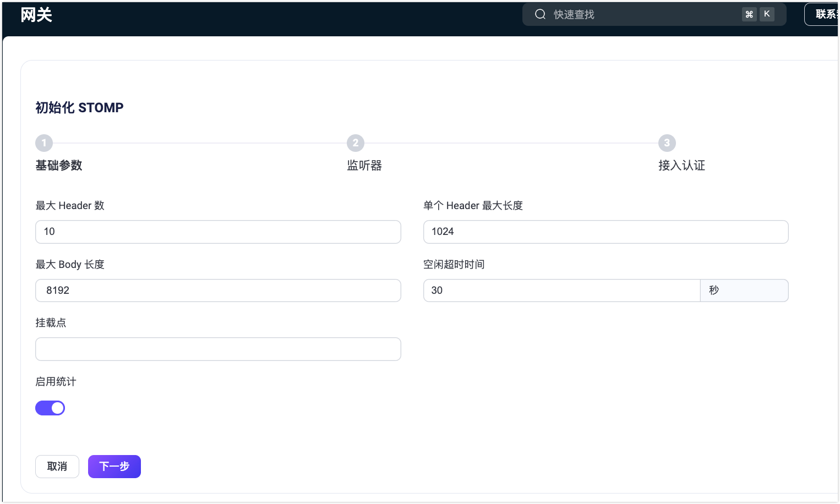840x504 pixels.
Task: Open the 秒 time unit selector
Action: (744, 291)
